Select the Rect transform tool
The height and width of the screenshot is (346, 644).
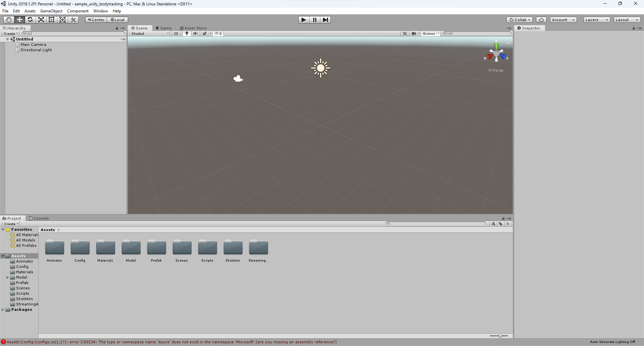click(x=52, y=20)
